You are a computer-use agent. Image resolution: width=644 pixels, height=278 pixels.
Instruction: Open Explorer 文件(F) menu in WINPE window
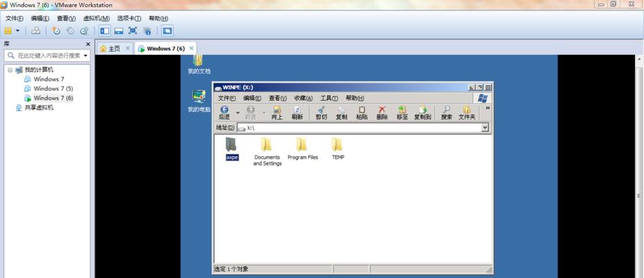[x=227, y=98]
